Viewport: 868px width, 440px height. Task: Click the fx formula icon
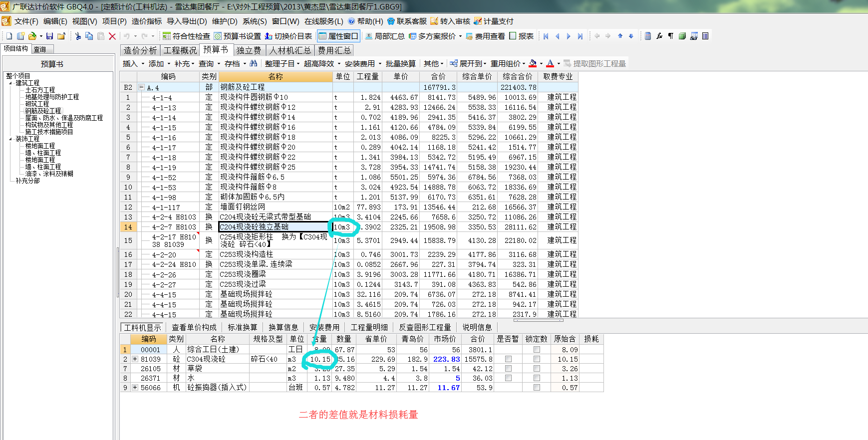click(x=659, y=36)
